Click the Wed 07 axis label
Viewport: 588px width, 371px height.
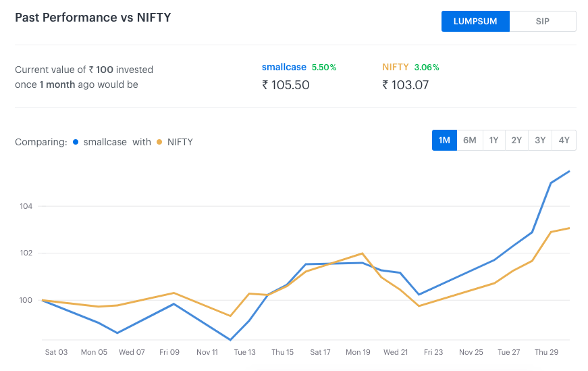(132, 352)
